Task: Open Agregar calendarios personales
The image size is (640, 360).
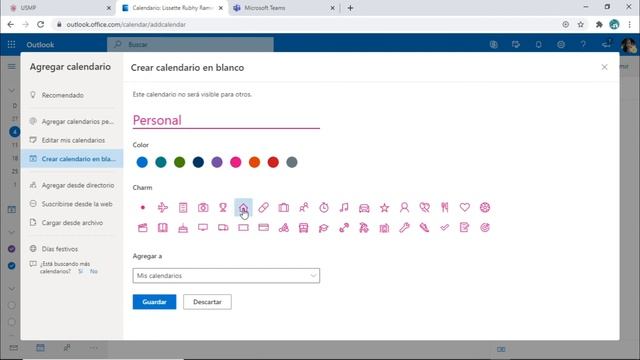Action: pyautogui.click(x=72, y=121)
